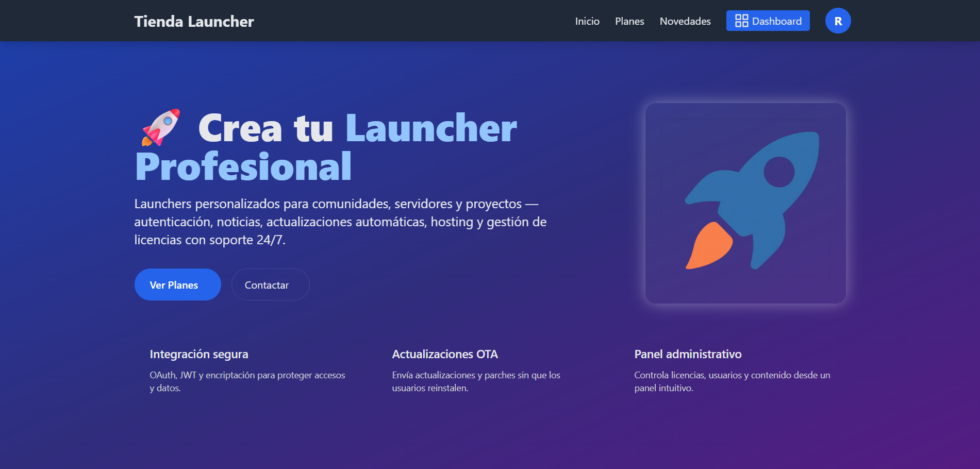
Task: Click the OAuth, JWT y encriptación description
Action: coord(247,381)
